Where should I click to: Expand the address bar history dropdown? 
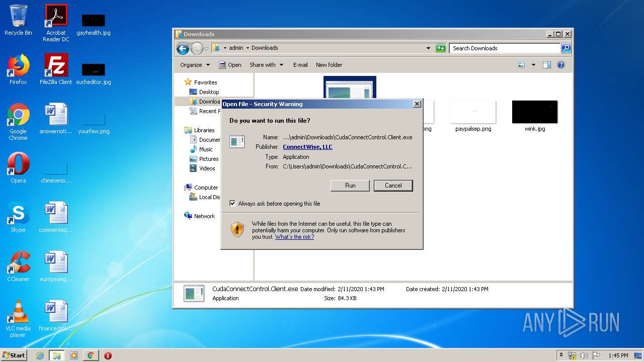428,48
